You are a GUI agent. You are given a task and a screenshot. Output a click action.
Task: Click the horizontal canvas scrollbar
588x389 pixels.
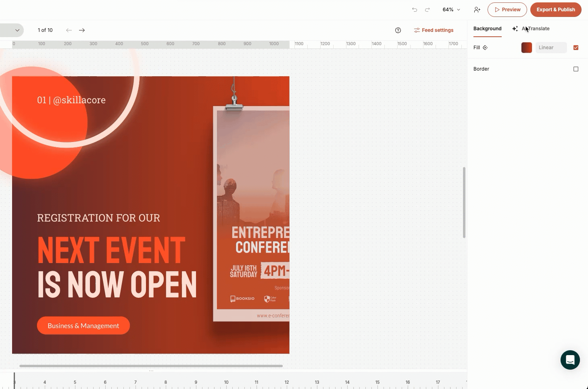(151, 366)
